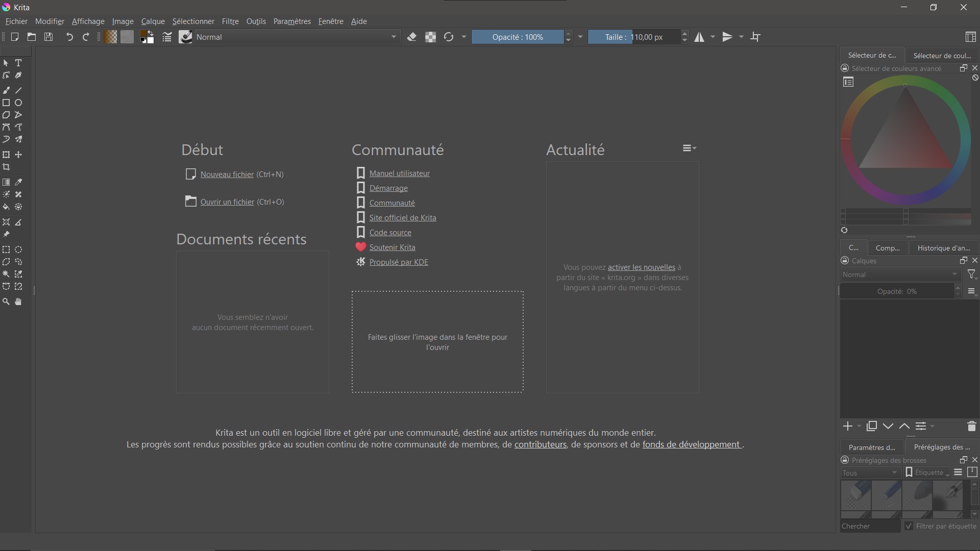
Task: Select the Zoom magnifier tool
Action: 6,302
